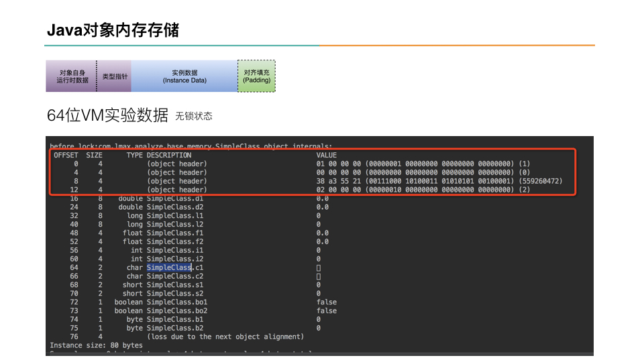Click the SIZE column header
This screenshot has height=362, width=644.
(x=94, y=155)
